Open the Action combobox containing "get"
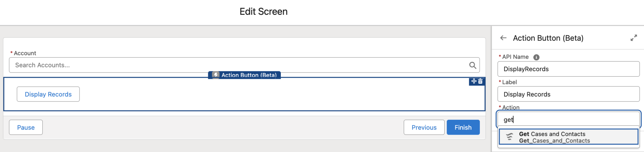 568,120
